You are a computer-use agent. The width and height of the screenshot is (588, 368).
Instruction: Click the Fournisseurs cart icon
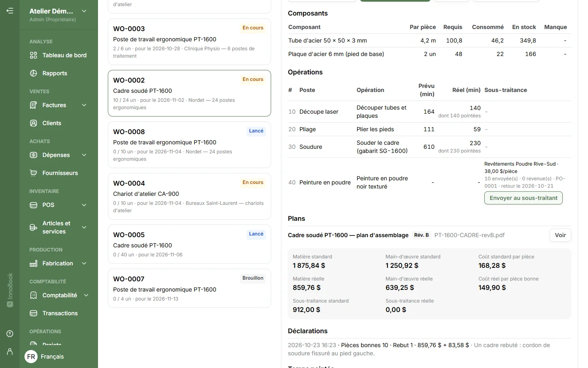coord(33,173)
